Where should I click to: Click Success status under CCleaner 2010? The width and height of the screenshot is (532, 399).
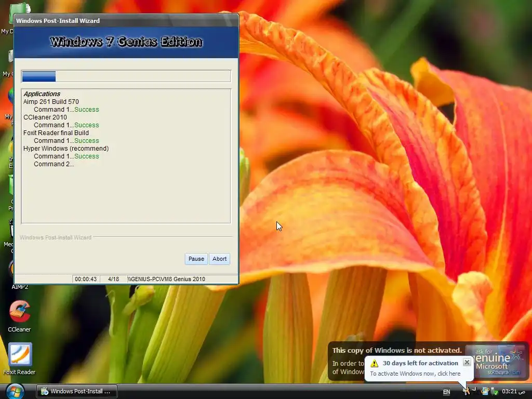pos(87,125)
